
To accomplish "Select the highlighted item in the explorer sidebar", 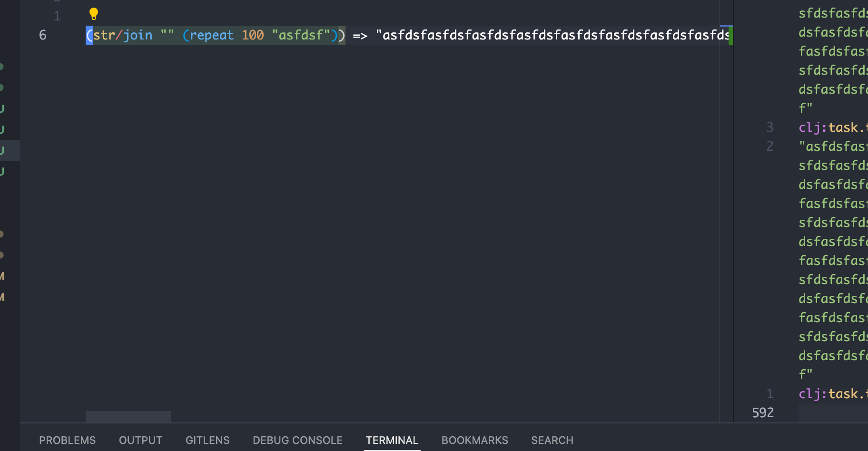I will click(10, 150).
